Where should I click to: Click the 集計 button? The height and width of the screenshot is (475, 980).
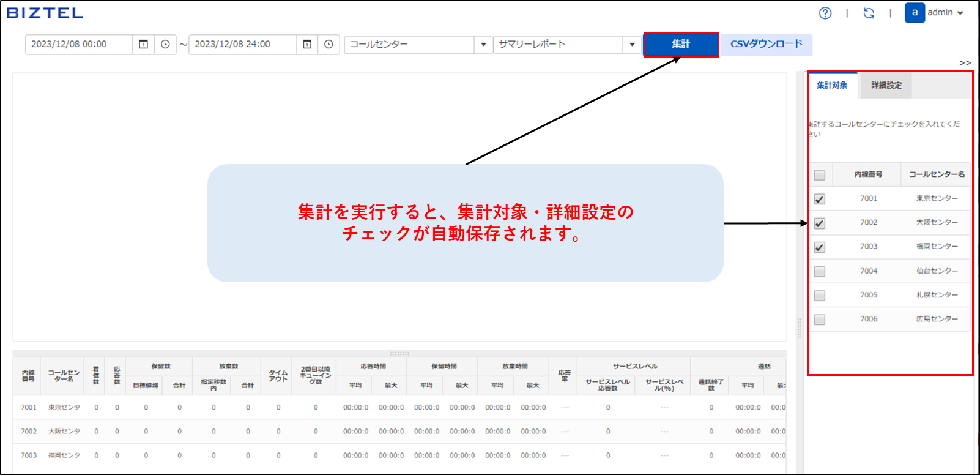coord(681,45)
